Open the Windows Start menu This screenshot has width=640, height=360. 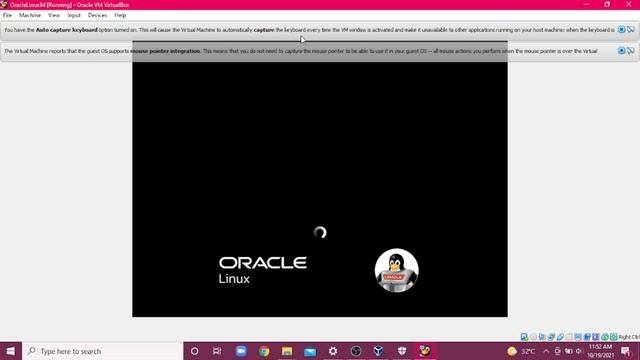(11, 351)
